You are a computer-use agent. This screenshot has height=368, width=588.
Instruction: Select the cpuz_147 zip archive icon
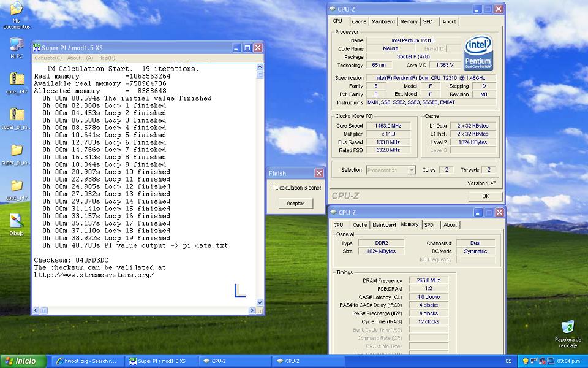(17, 79)
